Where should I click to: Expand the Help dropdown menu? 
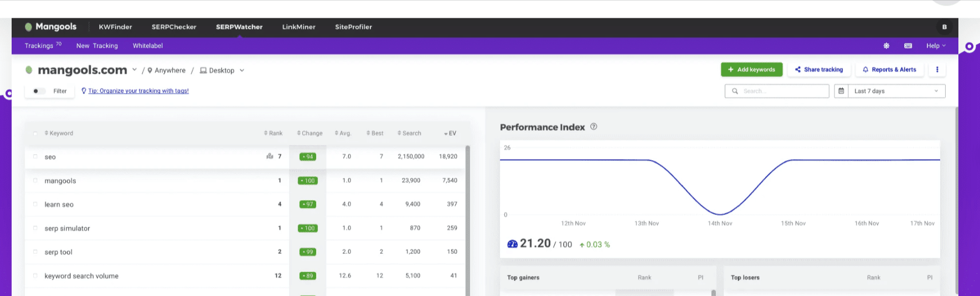click(936, 45)
